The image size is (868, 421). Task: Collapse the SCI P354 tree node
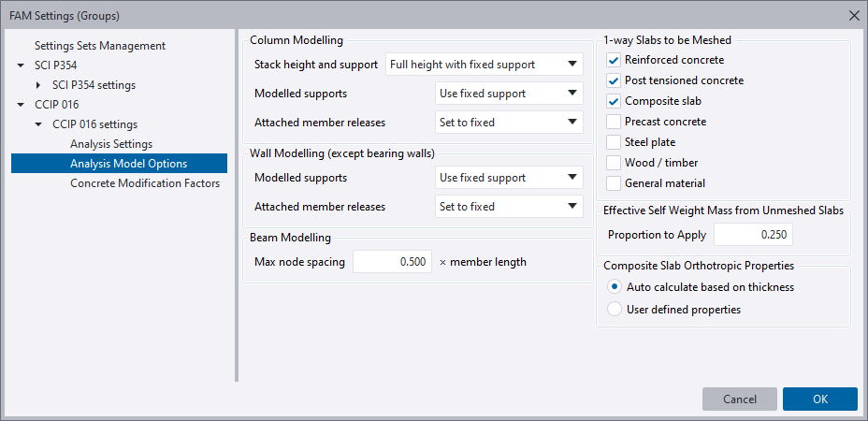(22, 65)
